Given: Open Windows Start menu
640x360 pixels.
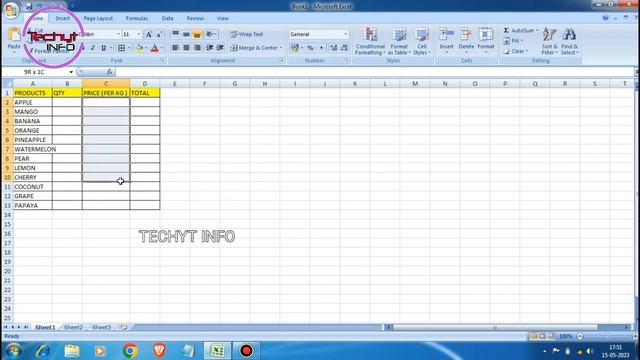Looking at the screenshot, I should click(x=13, y=351).
